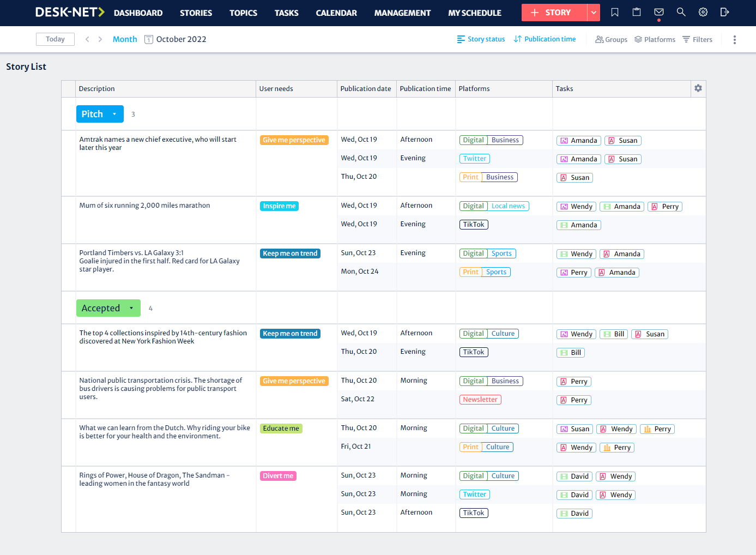Check the inbox envelope with notification dot

(x=658, y=11)
